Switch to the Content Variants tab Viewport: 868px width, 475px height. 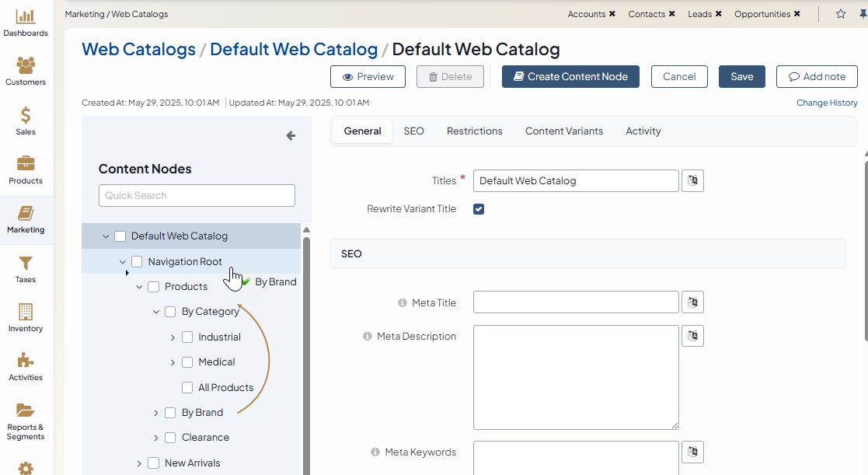(x=563, y=131)
